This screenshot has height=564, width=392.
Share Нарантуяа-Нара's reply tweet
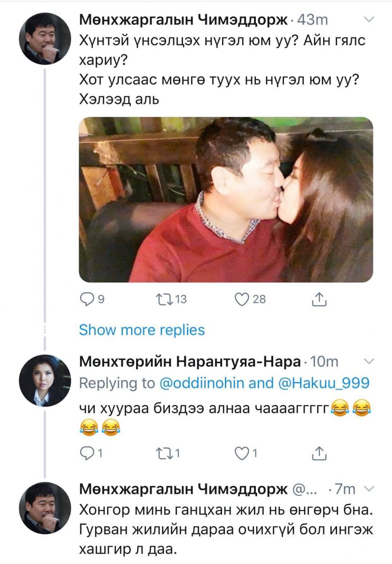(319, 454)
